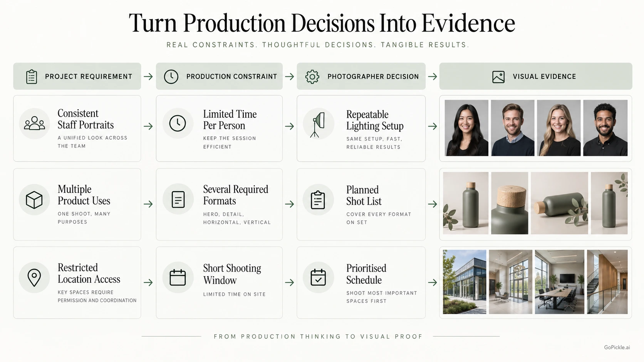
Task: Select the Photographer Decision column header
Action: click(x=361, y=77)
